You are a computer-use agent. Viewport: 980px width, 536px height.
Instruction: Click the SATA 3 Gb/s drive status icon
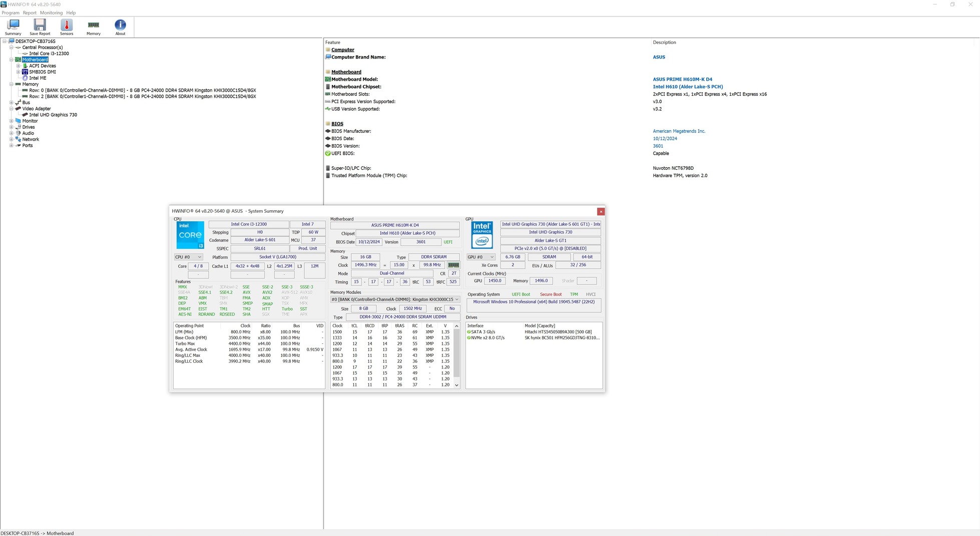469,332
